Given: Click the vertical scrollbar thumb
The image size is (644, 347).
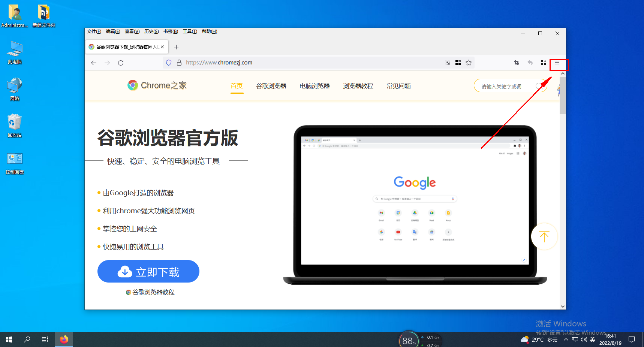Looking at the screenshot, I should 563,95.
